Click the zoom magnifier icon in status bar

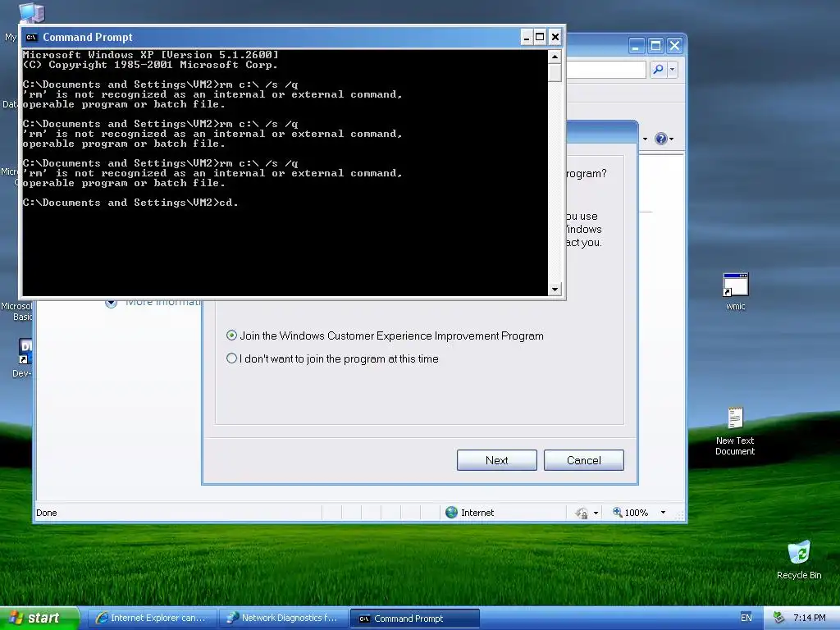coord(617,513)
